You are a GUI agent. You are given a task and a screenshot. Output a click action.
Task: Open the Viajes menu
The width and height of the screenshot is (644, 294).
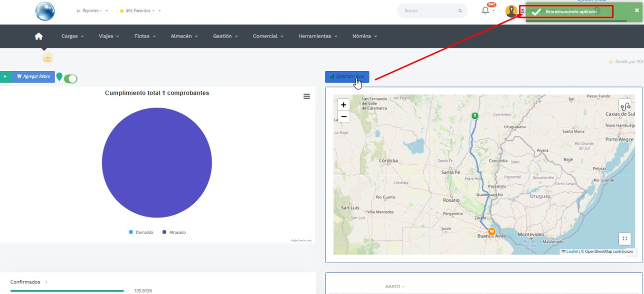point(109,36)
